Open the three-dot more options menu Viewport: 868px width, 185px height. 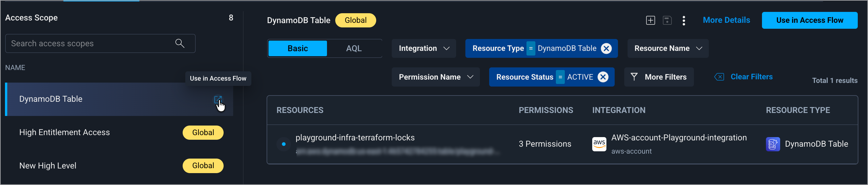point(683,20)
